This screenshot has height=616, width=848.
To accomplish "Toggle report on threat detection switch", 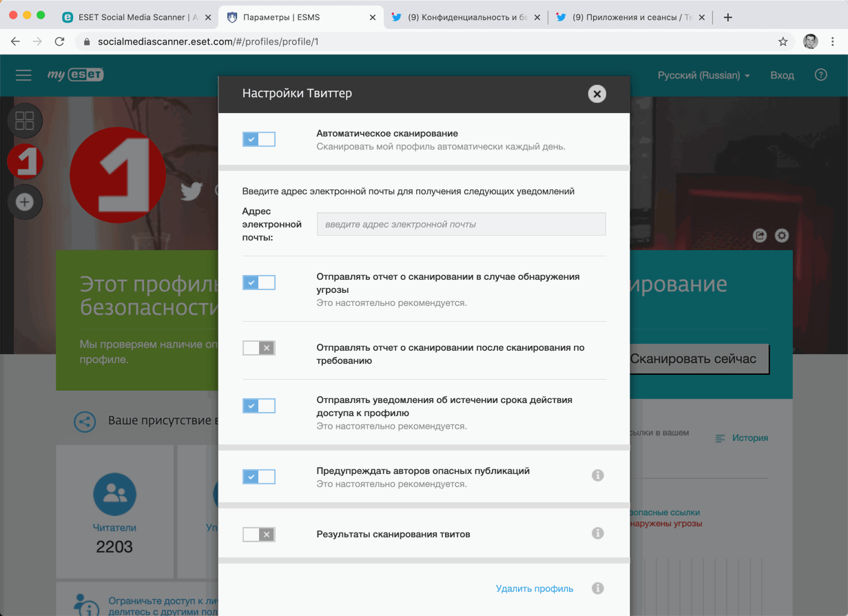I will point(259,283).
